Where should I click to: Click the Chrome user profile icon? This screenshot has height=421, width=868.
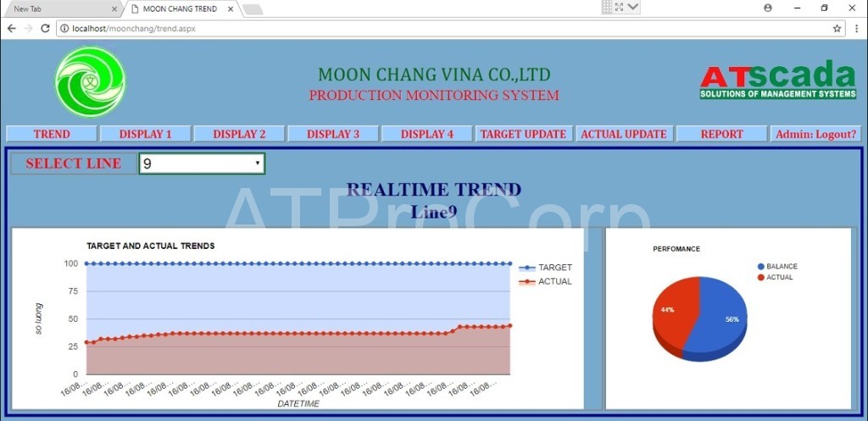click(x=768, y=8)
